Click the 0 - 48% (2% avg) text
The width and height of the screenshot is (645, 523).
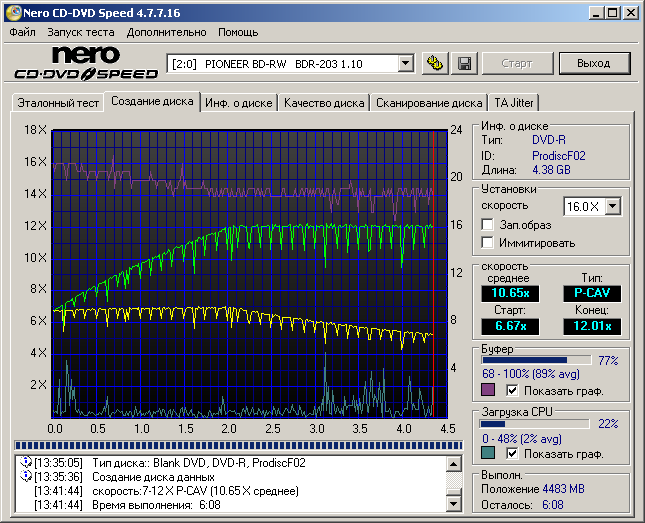[522, 439]
